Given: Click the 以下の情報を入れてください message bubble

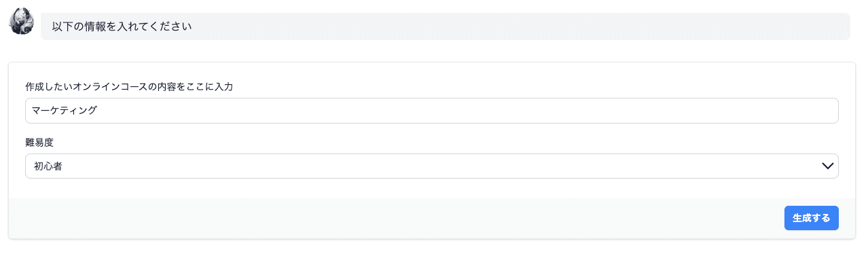Looking at the screenshot, I should point(445,26).
